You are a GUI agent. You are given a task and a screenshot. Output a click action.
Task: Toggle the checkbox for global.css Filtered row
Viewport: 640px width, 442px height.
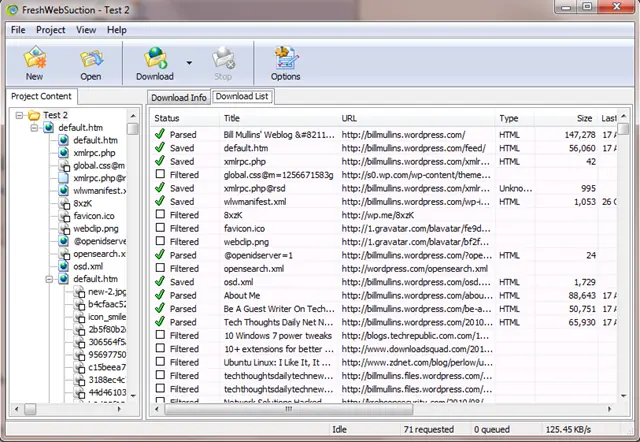159,175
